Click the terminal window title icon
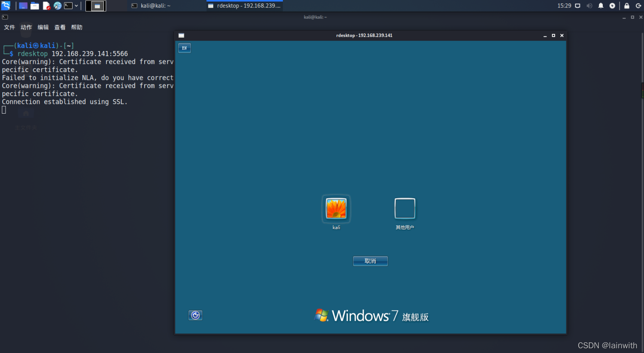The width and height of the screenshot is (644, 353). coord(5,17)
